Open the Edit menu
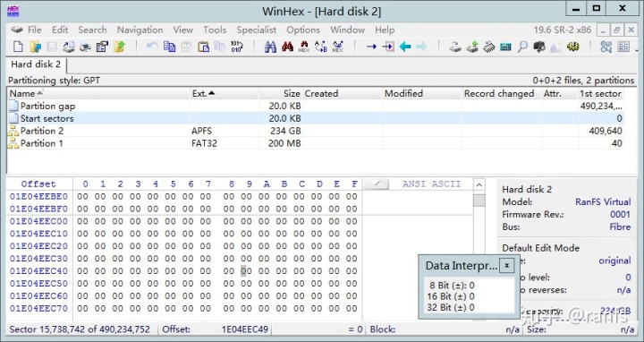644x342 pixels. click(60, 30)
